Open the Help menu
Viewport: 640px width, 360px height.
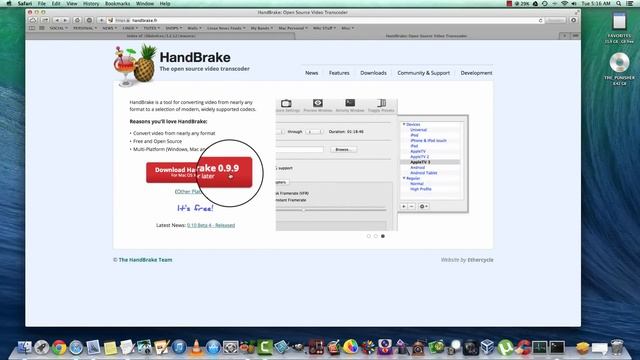click(x=165, y=4)
